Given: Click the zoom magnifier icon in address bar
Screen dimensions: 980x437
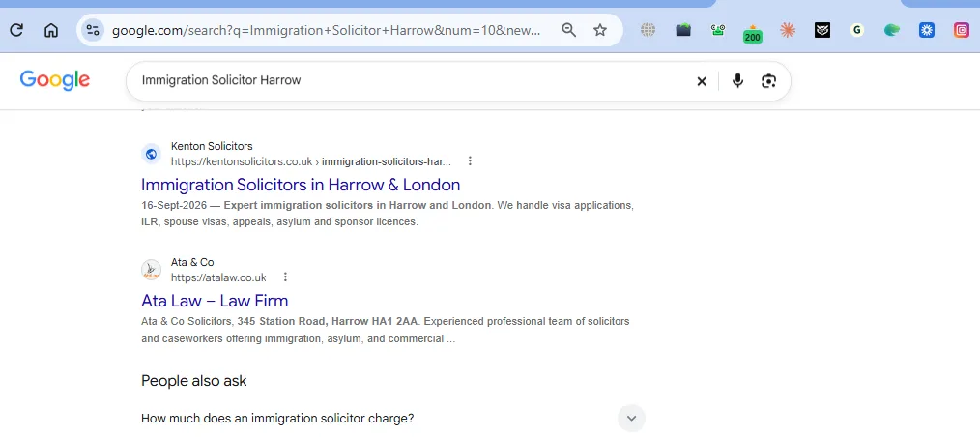Looking at the screenshot, I should coord(568,30).
